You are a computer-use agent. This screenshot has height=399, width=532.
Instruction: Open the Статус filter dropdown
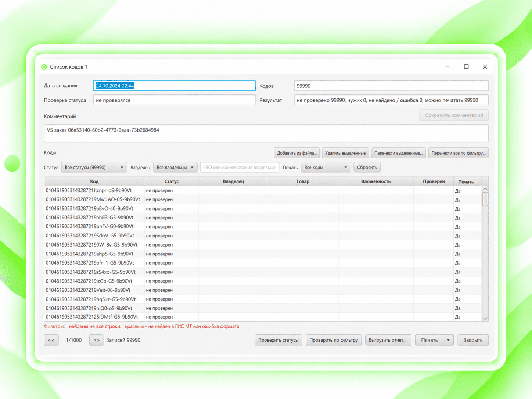tap(94, 168)
